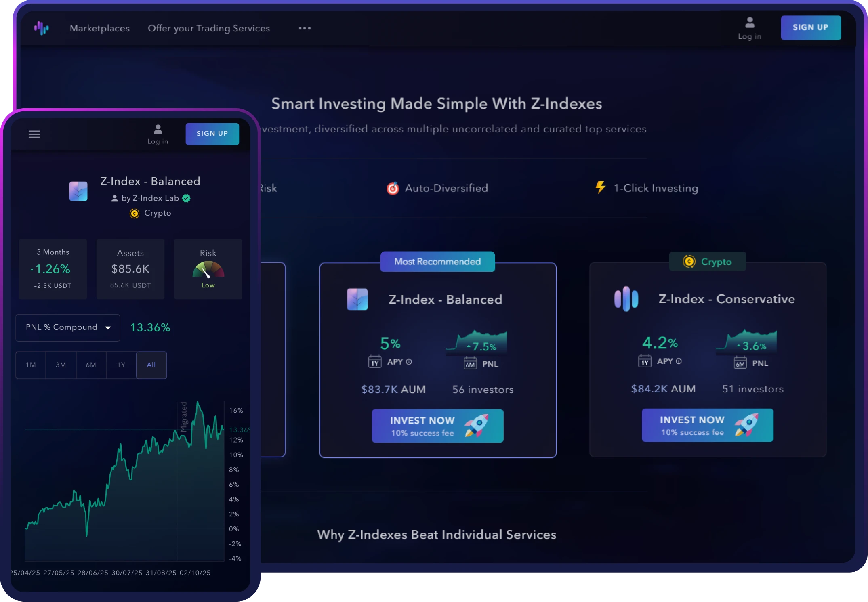Click Invest Now on Z-Index Balanced
The width and height of the screenshot is (868, 602).
tap(437, 426)
